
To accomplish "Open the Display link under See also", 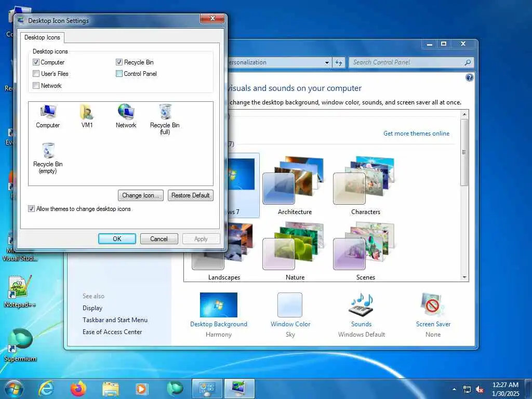I will click(92, 308).
